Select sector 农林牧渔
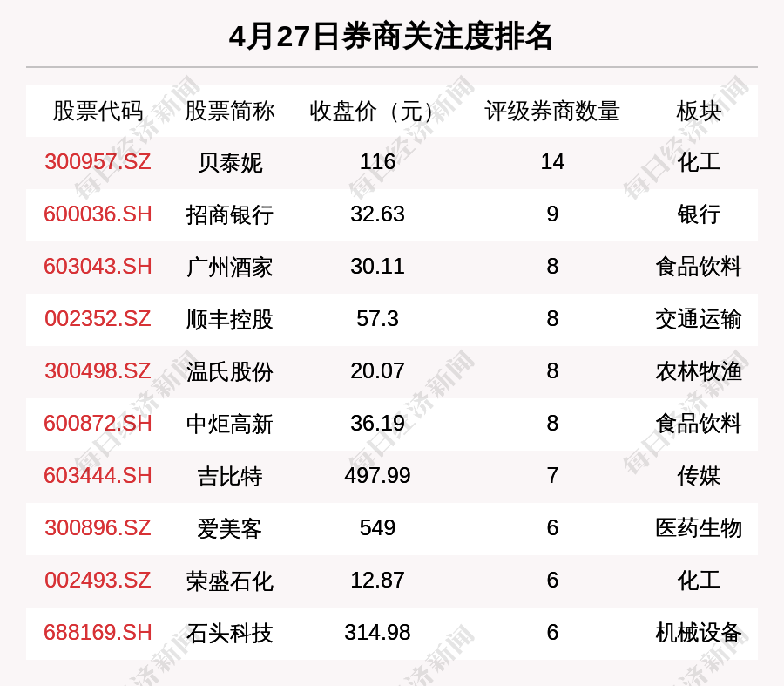The height and width of the screenshot is (686, 784). tap(699, 371)
